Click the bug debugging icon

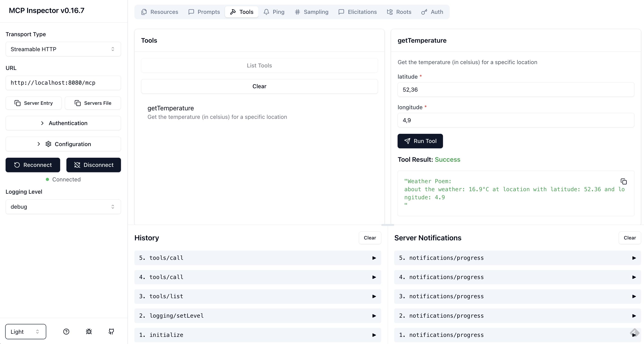pyautogui.click(x=89, y=331)
